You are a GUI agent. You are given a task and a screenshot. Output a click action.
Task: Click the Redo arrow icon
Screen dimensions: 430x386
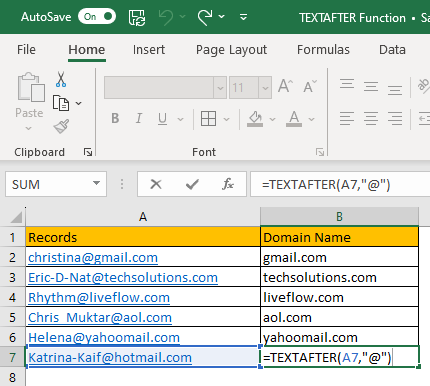205,17
